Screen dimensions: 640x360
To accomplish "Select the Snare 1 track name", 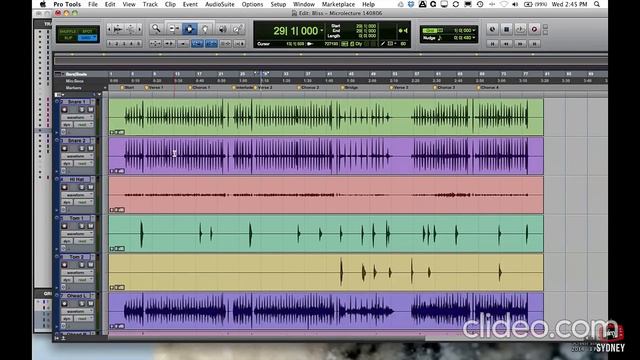I will point(77,101).
